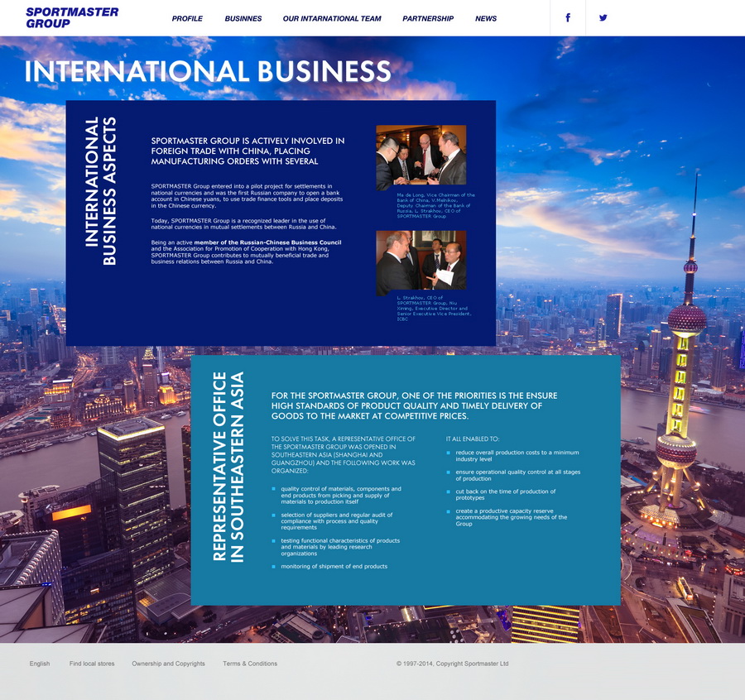Viewport: 745px width, 700px height.
Task: Click the Russian-Chinese Business Council bold text
Action: tap(267, 242)
